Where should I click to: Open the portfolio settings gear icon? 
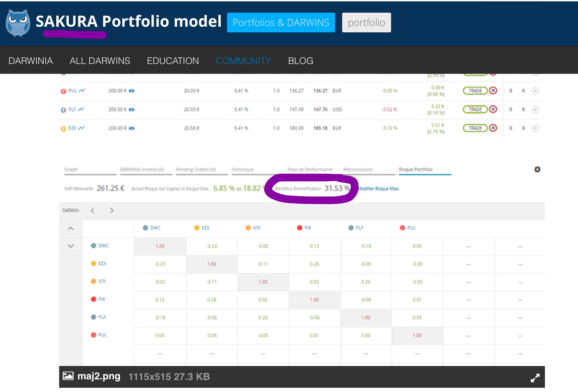coord(537,169)
